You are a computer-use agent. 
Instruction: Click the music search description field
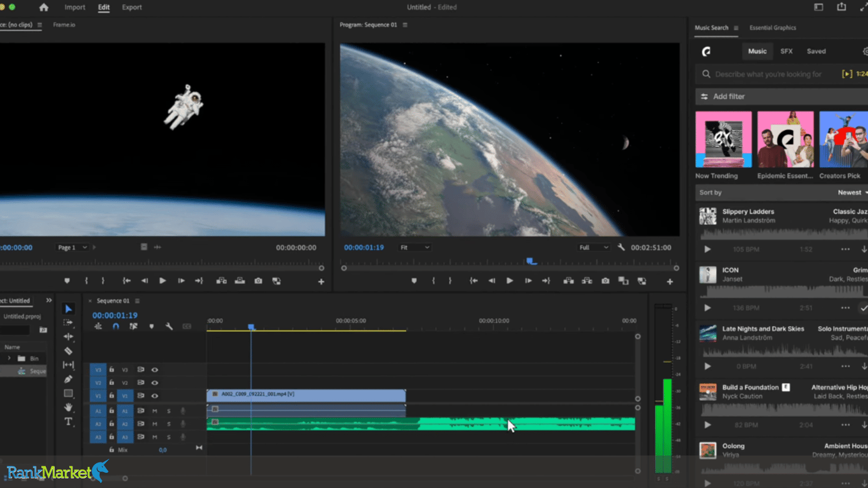tap(768, 74)
